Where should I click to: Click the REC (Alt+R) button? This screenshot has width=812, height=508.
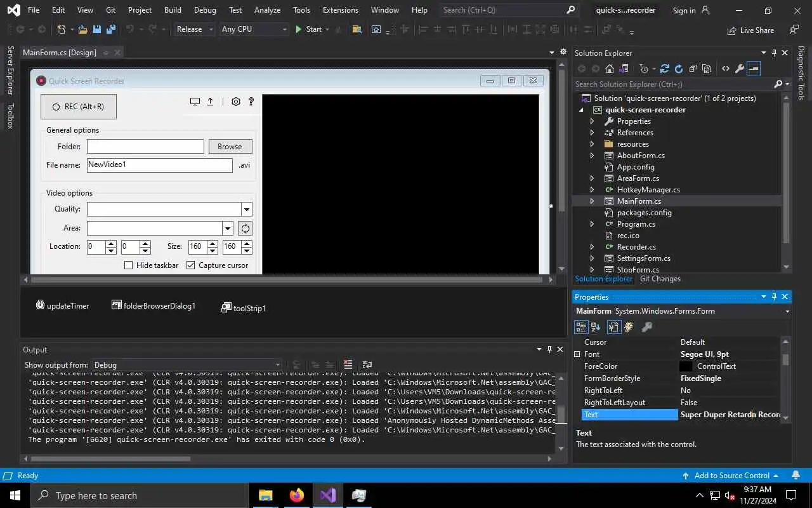(79, 107)
